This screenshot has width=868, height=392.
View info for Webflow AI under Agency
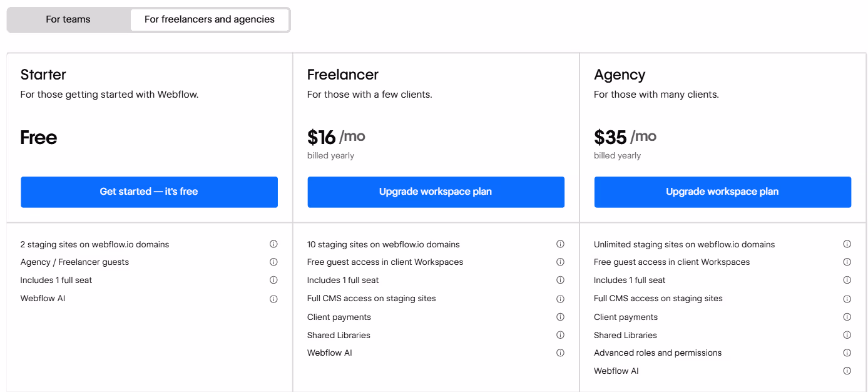(847, 371)
